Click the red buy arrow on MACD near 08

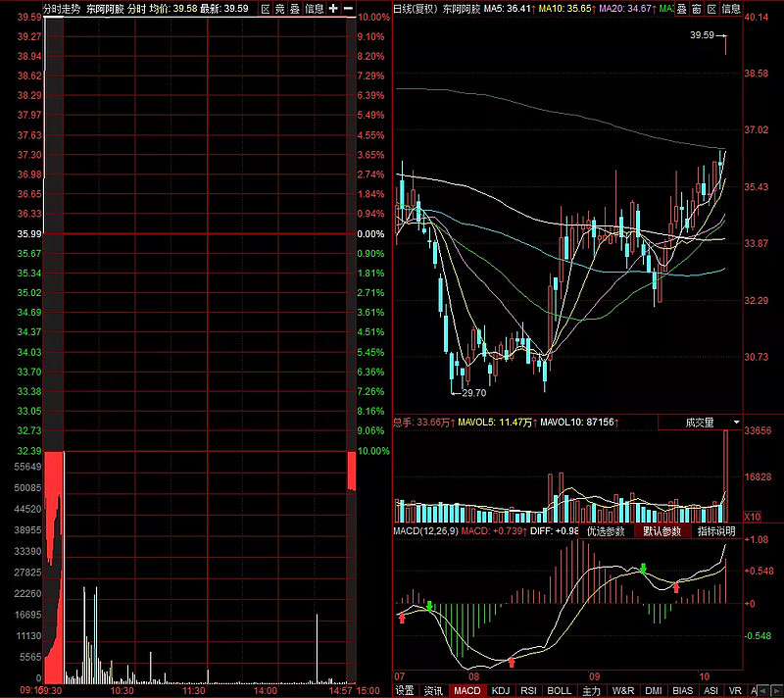click(x=511, y=663)
